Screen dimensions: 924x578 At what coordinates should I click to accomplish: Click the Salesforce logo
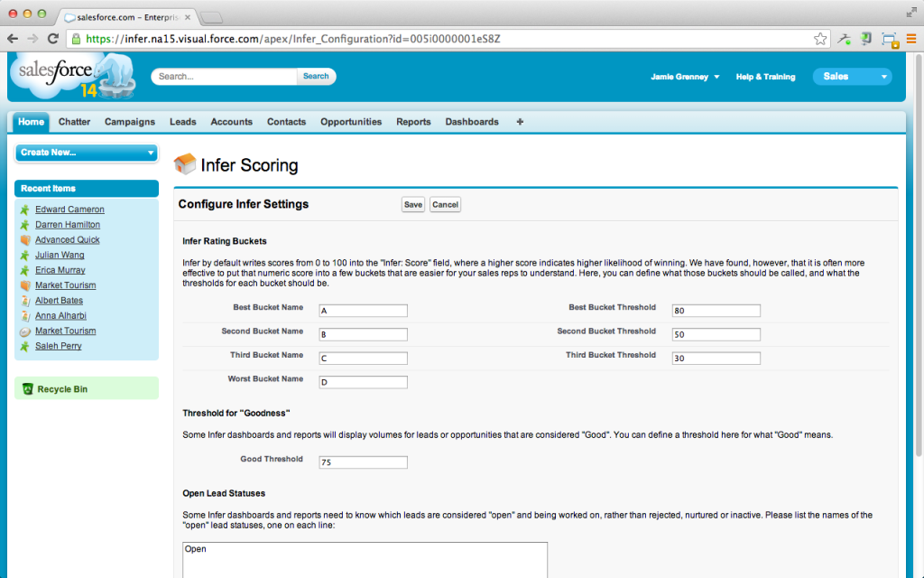pyautogui.click(x=72, y=76)
